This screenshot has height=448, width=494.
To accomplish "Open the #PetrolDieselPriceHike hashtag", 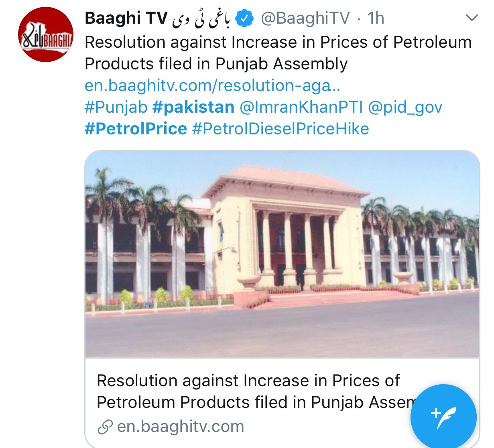I will coord(281,129).
